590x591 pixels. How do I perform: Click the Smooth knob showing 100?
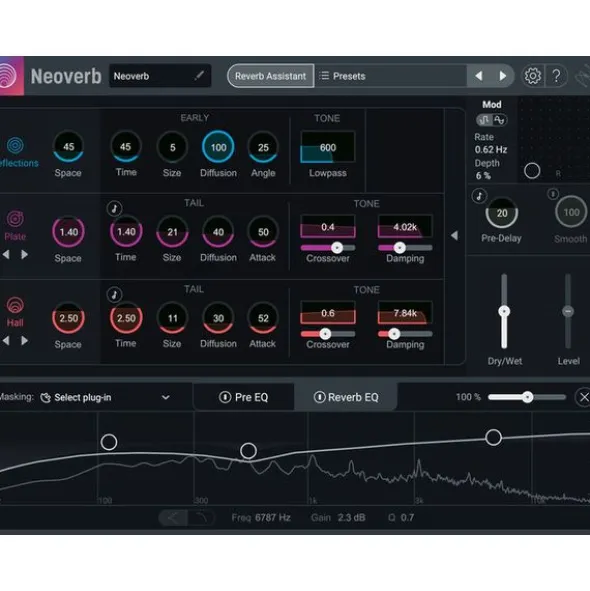[571, 212]
